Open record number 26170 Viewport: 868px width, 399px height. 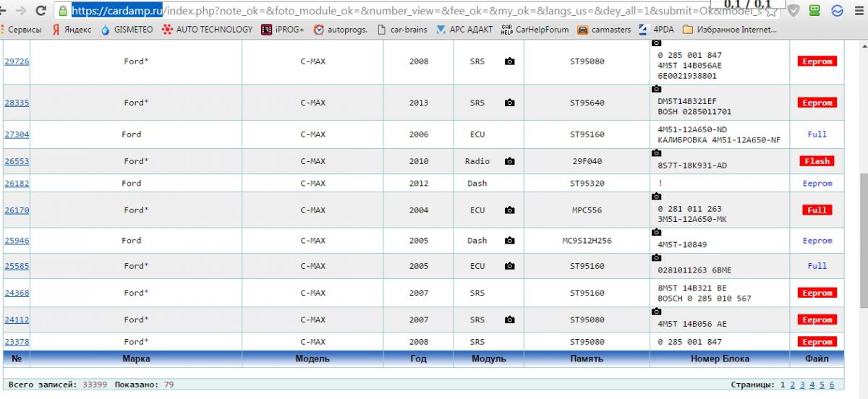pyautogui.click(x=17, y=210)
